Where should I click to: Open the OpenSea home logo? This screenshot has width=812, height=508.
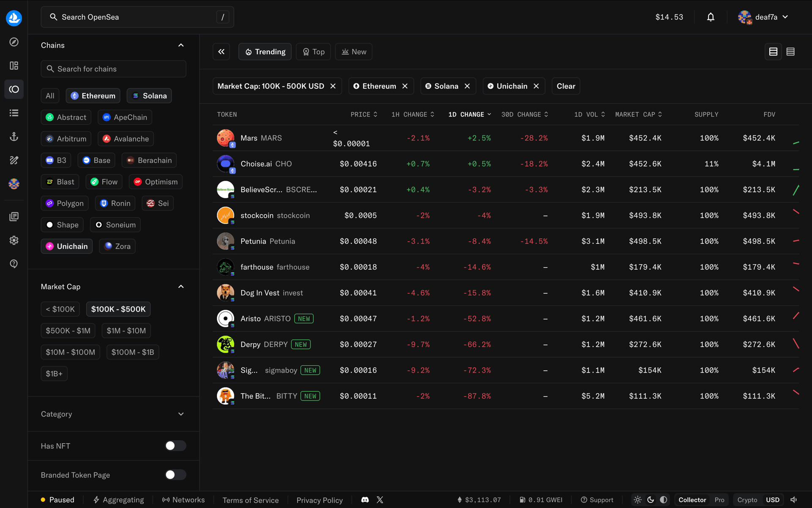(x=14, y=18)
